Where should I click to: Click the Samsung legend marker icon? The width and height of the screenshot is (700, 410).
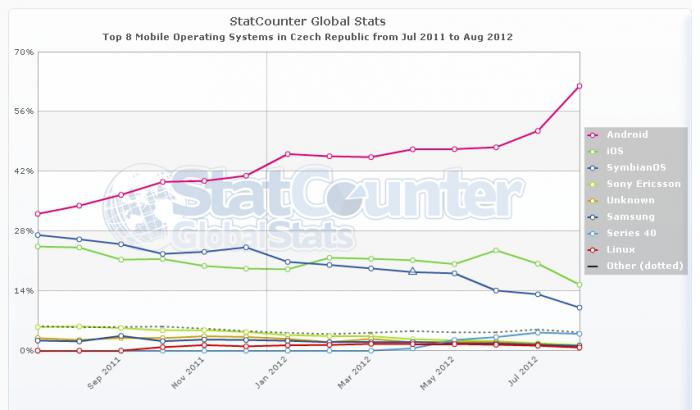(594, 217)
